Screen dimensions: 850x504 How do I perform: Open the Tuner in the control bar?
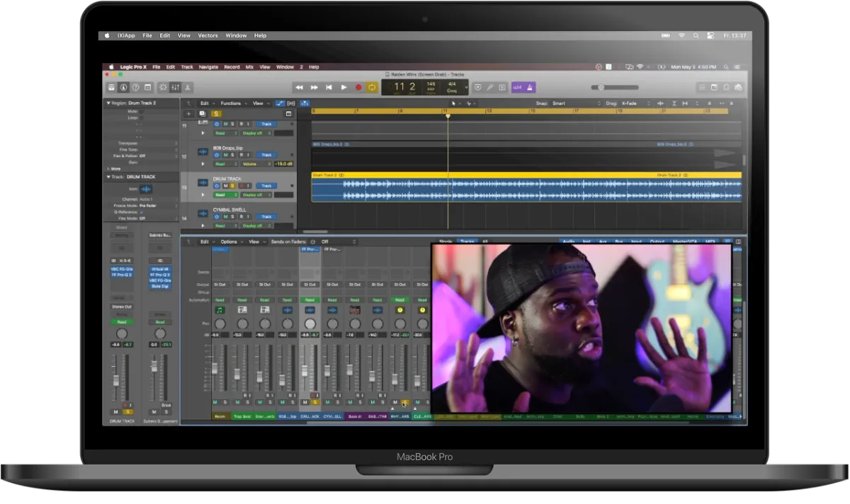click(x=489, y=87)
